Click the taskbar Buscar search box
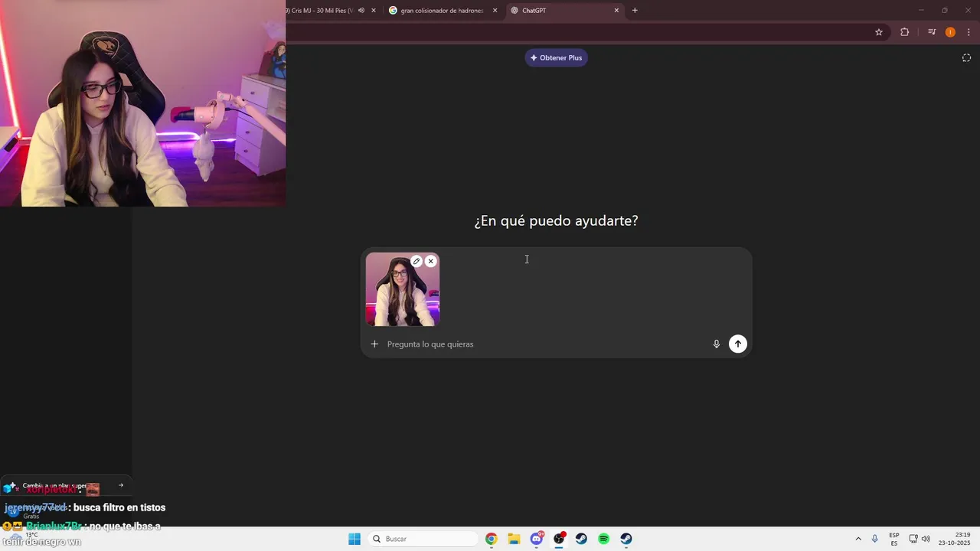Image resolution: width=980 pixels, height=551 pixels. [423, 539]
